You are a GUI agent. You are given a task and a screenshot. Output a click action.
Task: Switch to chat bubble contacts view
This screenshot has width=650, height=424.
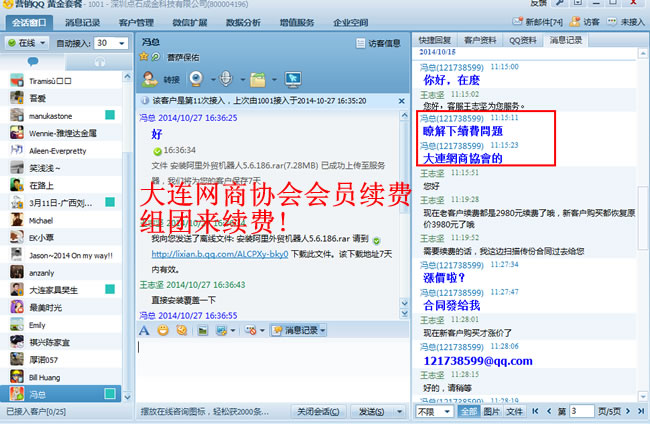click(33, 62)
